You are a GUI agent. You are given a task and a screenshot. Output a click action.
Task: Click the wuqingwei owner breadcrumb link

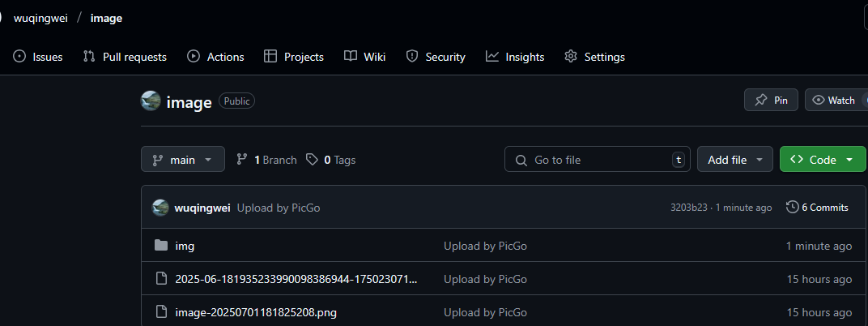(40, 18)
